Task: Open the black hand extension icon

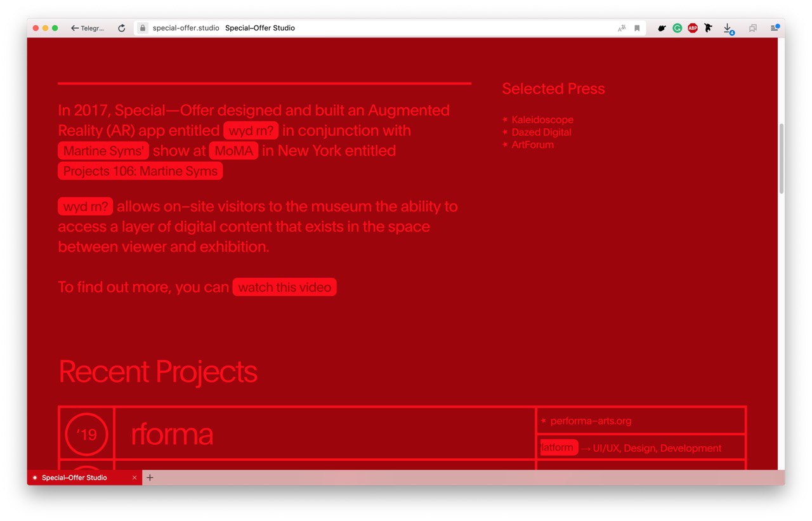Action: tap(662, 28)
